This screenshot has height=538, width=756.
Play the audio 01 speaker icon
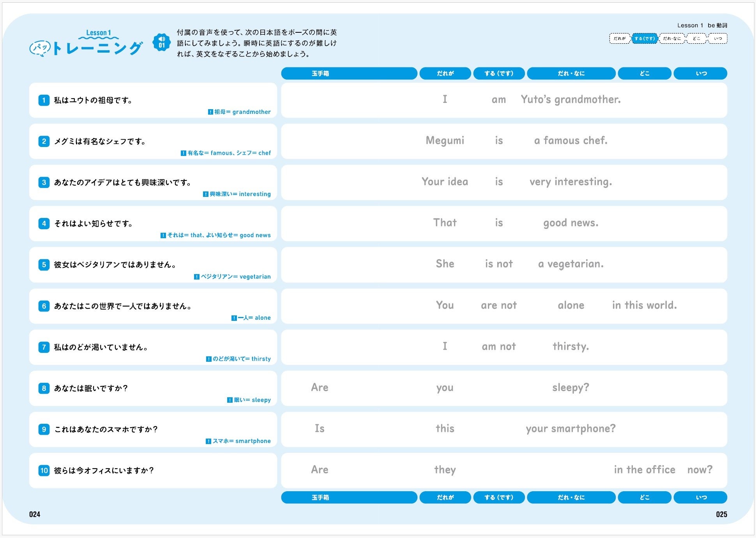point(162,42)
